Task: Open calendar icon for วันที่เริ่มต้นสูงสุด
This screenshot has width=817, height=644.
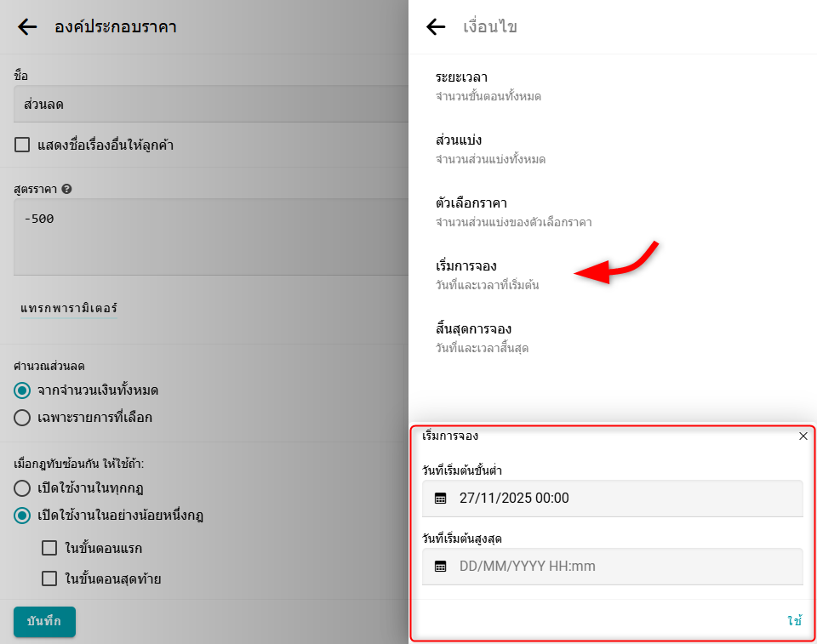Action: click(441, 567)
